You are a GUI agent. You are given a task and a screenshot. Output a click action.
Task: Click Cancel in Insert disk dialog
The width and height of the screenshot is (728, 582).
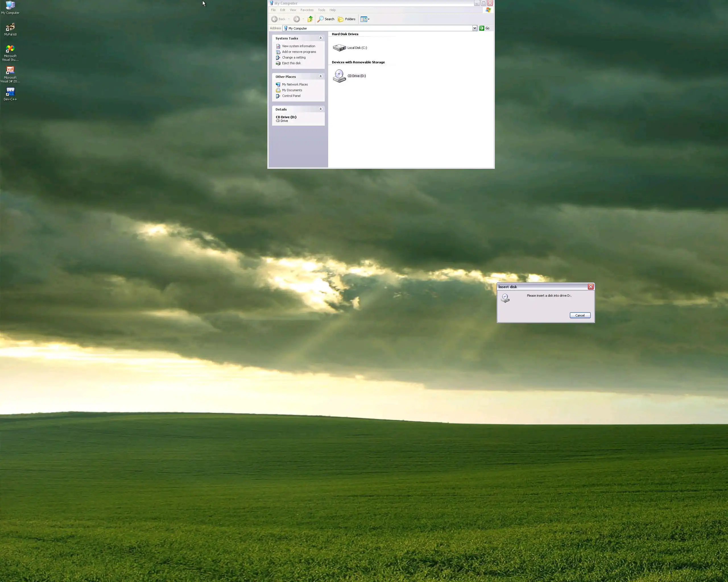point(580,315)
